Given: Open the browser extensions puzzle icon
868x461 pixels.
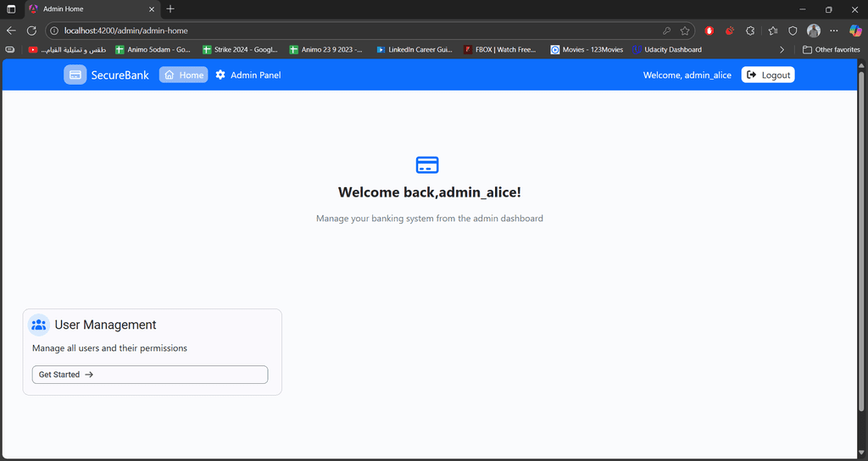Looking at the screenshot, I should pos(750,31).
